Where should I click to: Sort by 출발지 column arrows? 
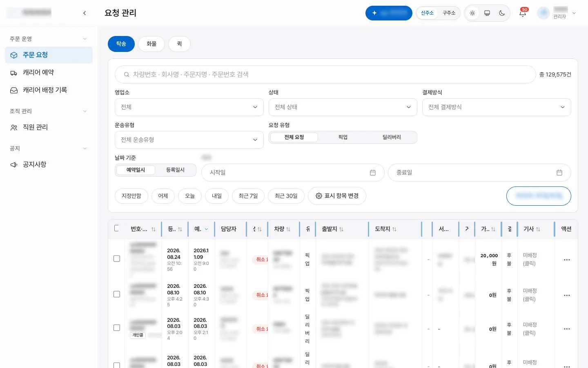[x=341, y=229]
